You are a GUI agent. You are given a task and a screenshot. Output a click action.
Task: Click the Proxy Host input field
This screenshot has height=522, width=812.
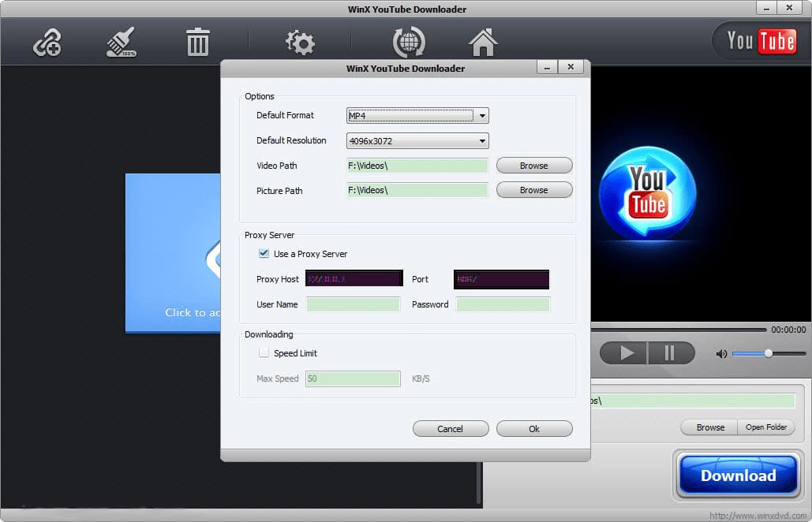354,279
